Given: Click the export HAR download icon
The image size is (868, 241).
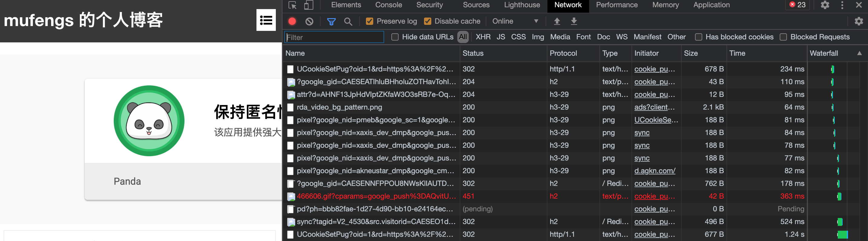Looking at the screenshot, I should click(574, 21).
